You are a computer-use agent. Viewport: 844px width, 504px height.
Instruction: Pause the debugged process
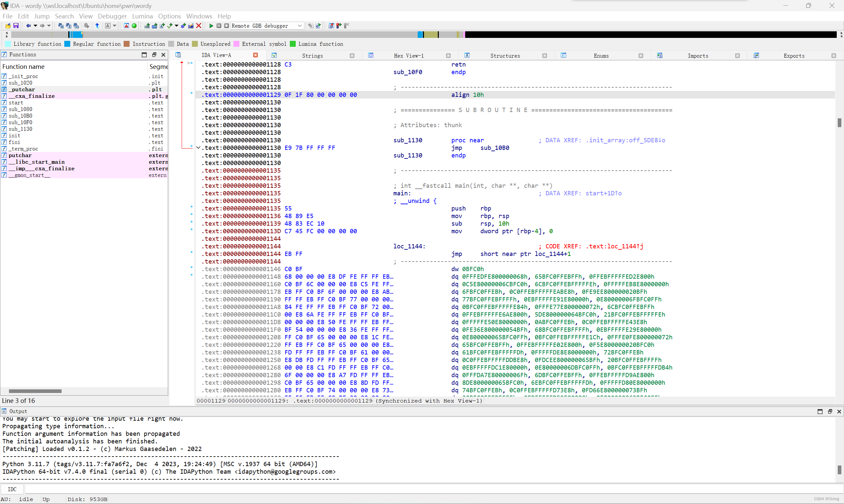219,26
